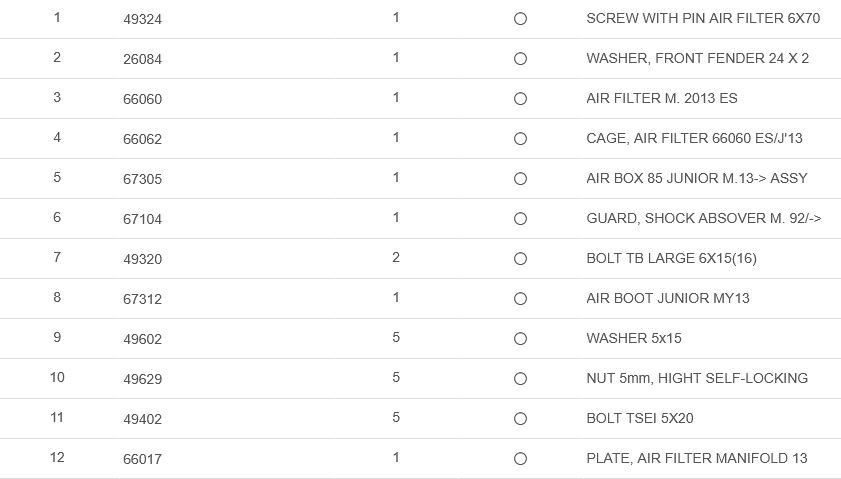Select radio for CAGE, AIR FILTER 66060
Screen dimensions: 841x479
520,139
